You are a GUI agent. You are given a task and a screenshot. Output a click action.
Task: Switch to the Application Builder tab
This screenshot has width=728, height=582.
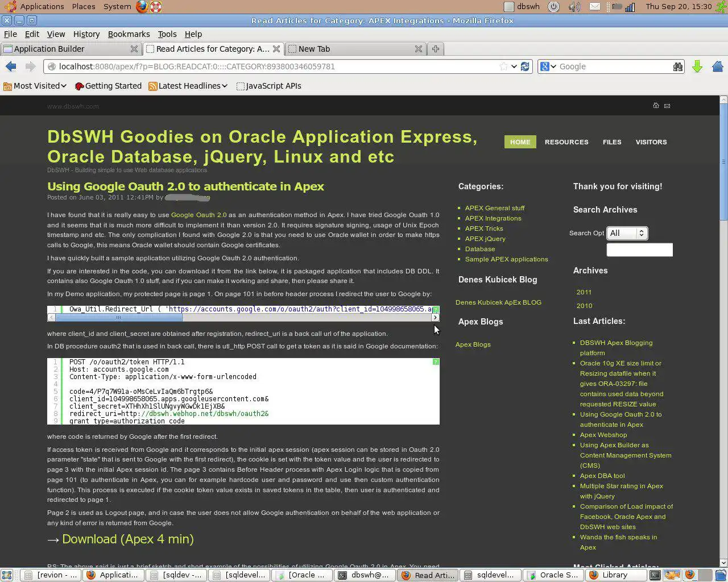pos(71,49)
